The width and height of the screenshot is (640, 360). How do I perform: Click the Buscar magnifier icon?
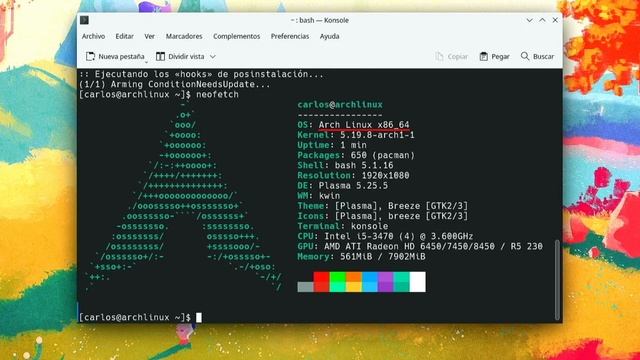pos(525,56)
